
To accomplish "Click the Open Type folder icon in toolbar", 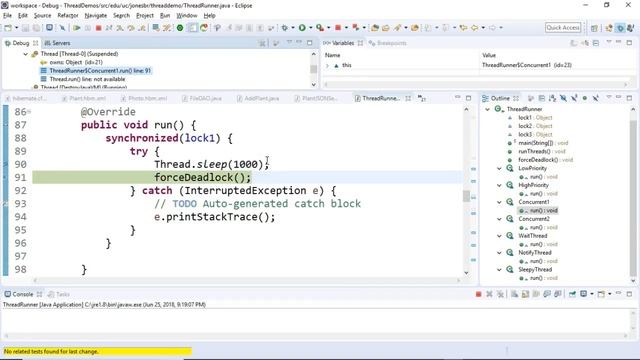I will (x=375, y=28).
